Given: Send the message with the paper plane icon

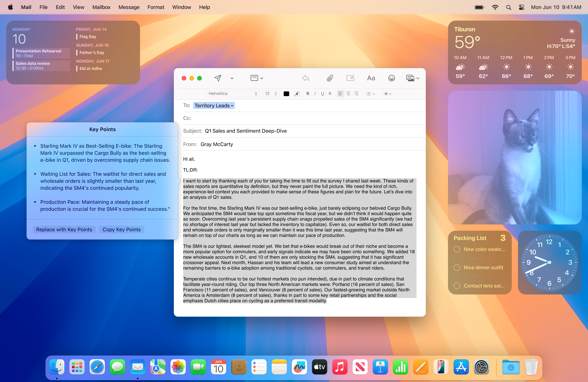Looking at the screenshot, I should point(218,78).
